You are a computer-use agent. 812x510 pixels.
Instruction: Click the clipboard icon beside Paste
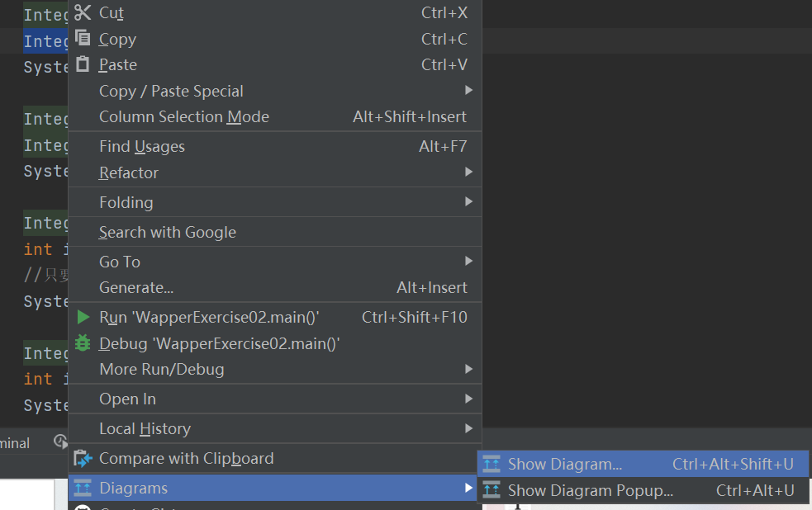pyautogui.click(x=83, y=64)
